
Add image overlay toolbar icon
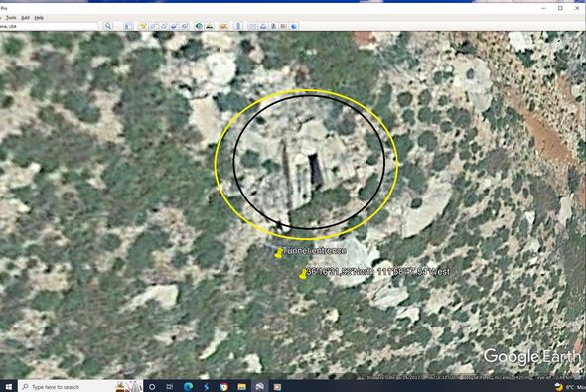click(174, 26)
